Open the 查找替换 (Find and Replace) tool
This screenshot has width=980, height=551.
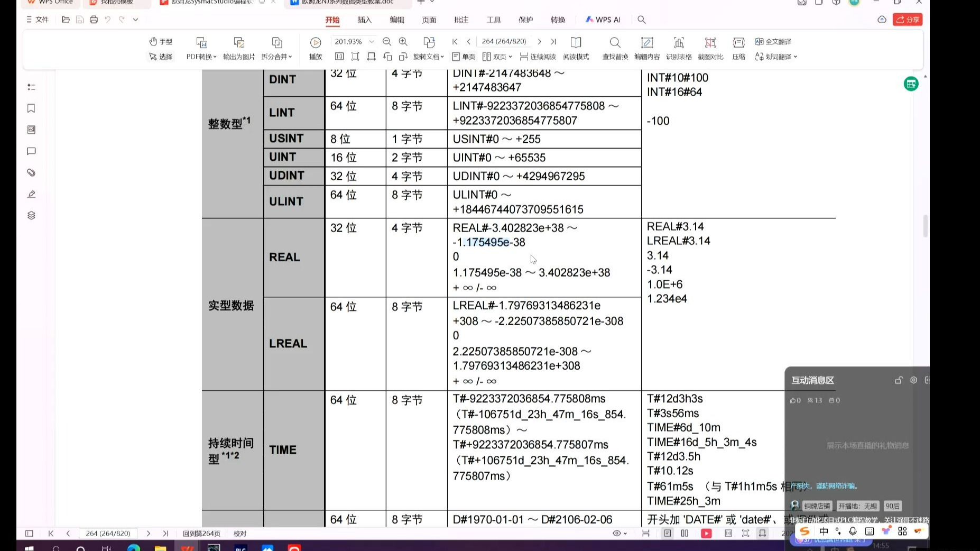click(x=614, y=49)
